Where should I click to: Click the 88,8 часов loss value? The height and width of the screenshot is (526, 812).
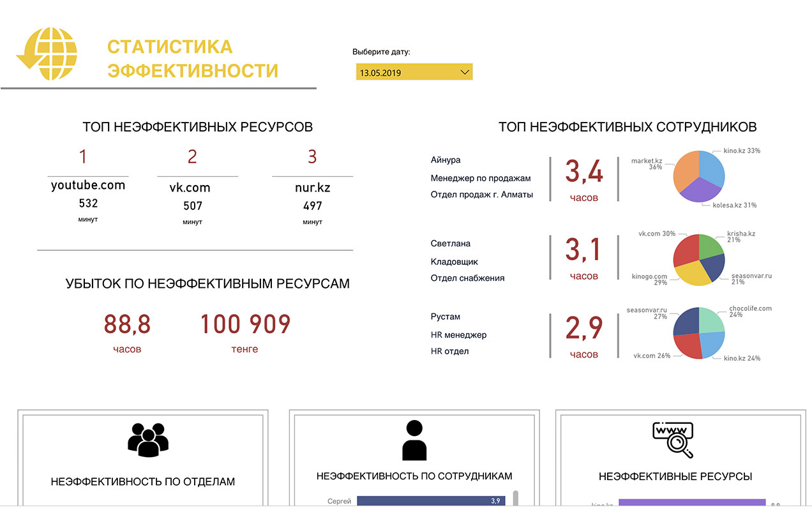click(x=127, y=325)
